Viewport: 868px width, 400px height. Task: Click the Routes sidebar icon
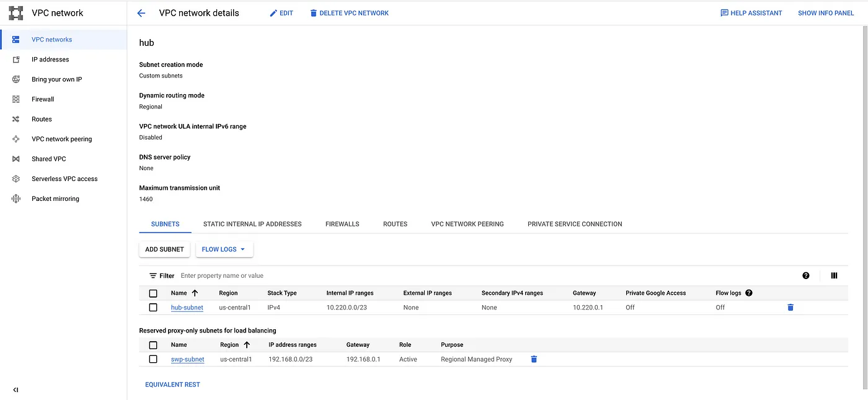point(16,119)
